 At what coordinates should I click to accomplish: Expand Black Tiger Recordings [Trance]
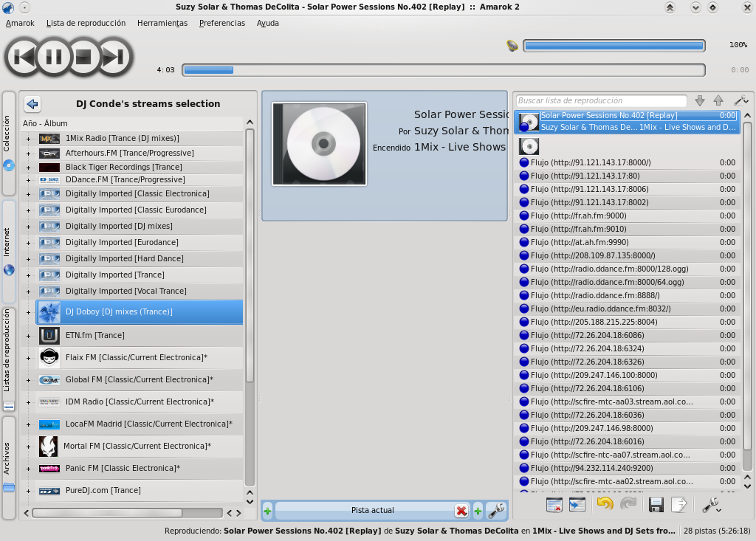point(29,168)
